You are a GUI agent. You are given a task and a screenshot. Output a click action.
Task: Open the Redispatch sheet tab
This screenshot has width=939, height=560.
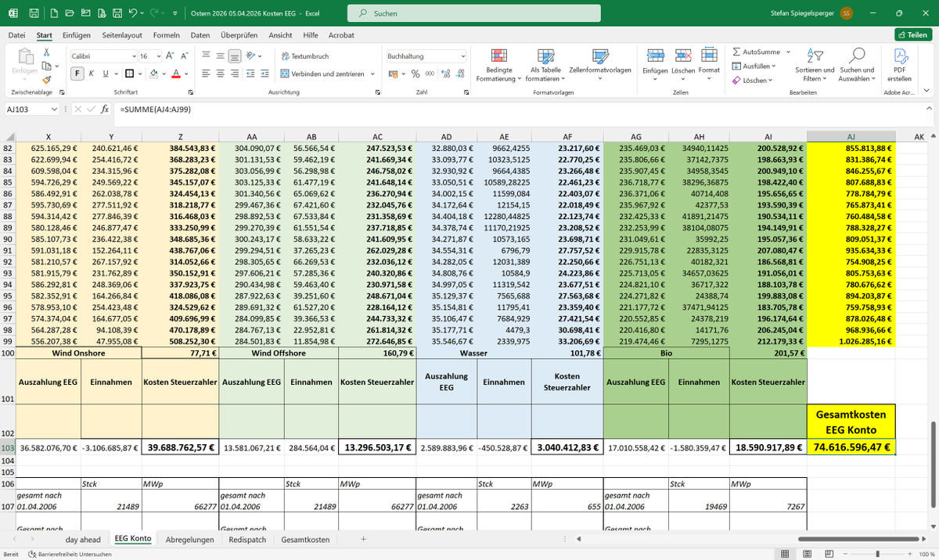[247, 540]
